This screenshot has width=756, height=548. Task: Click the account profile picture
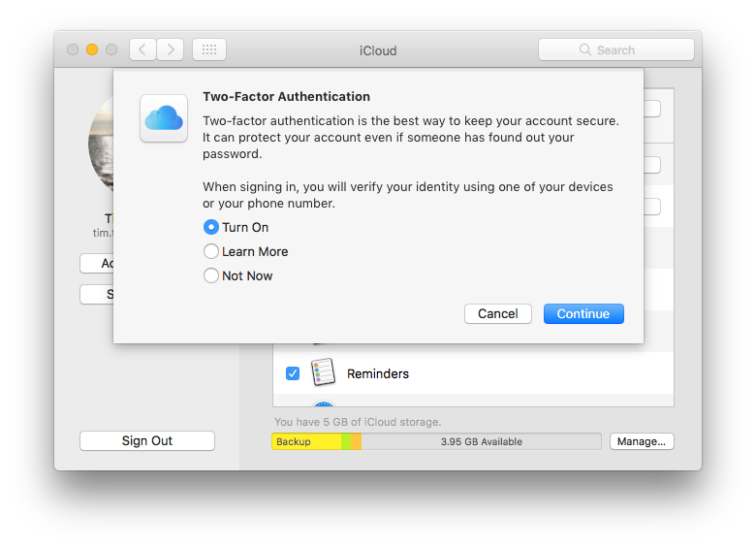tap(101, 144)
